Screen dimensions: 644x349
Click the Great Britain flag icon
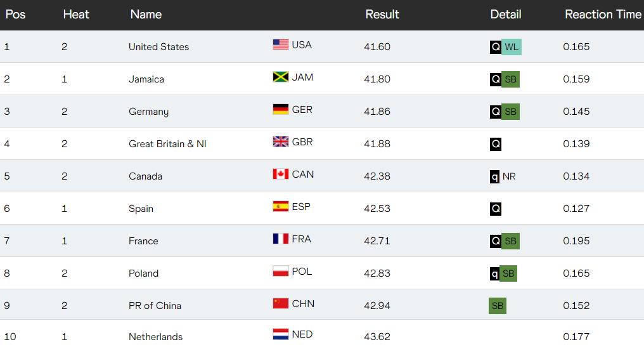281,142
